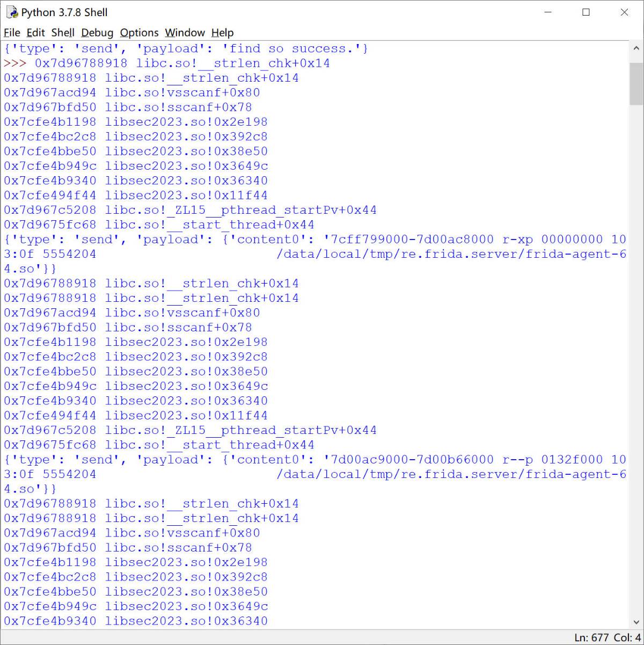The width and height of the screenshot is (644, 645).
Task: Click the first 'libsec2023.so!0x36340' line
Action: tap(136, 180)
